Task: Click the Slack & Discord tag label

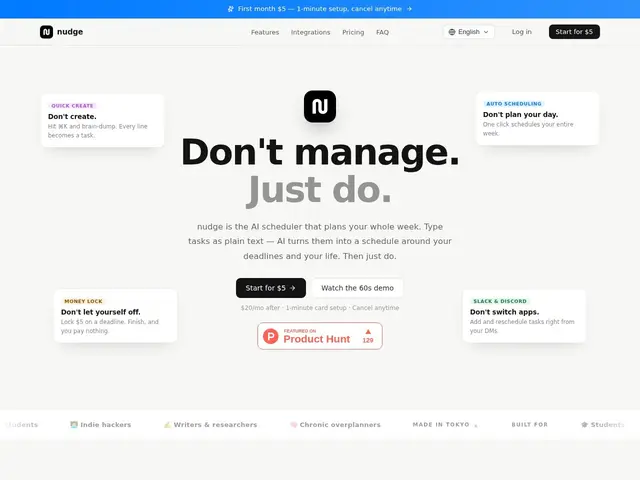Action: click(500, 301)
